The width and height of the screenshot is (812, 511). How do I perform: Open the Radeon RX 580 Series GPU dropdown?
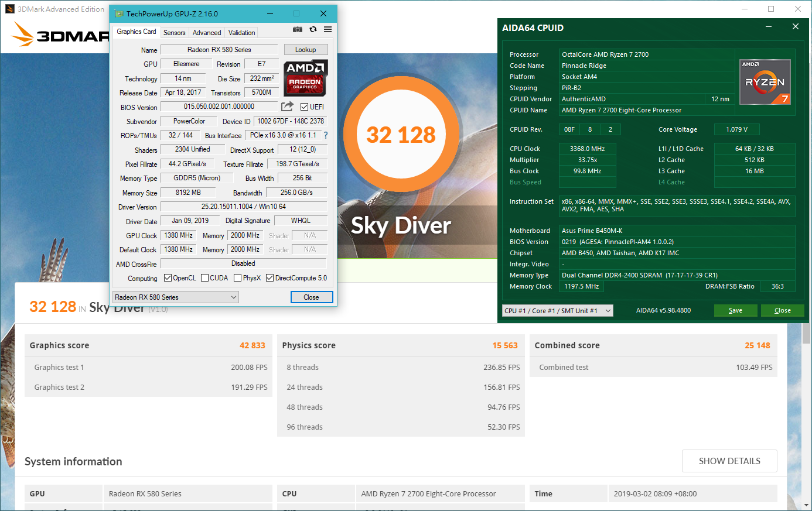176,297
